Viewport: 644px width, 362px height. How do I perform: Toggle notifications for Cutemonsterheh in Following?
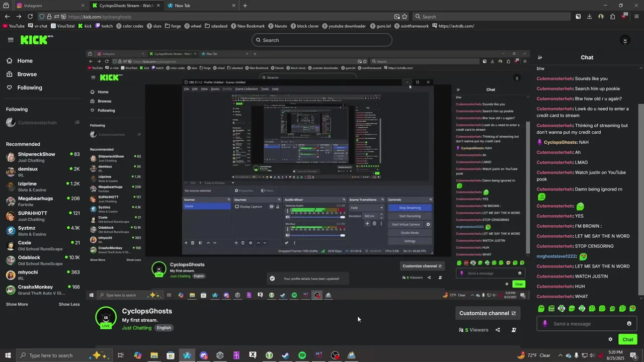(x=77, y=122)
